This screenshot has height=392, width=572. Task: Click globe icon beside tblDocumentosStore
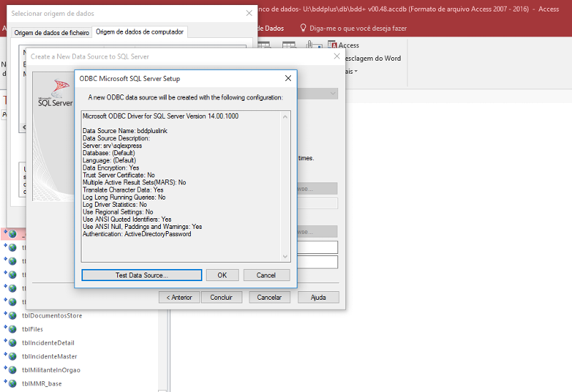point(12,315)
